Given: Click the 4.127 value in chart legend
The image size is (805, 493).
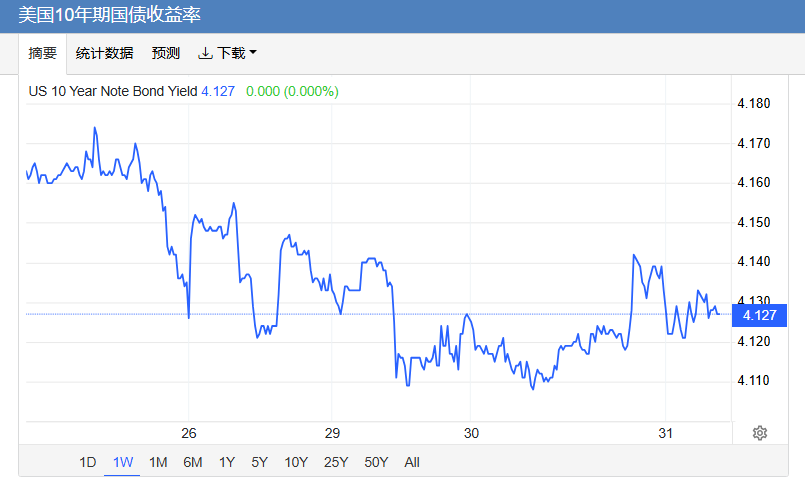Looking at the screenshot, I should 218,91.
